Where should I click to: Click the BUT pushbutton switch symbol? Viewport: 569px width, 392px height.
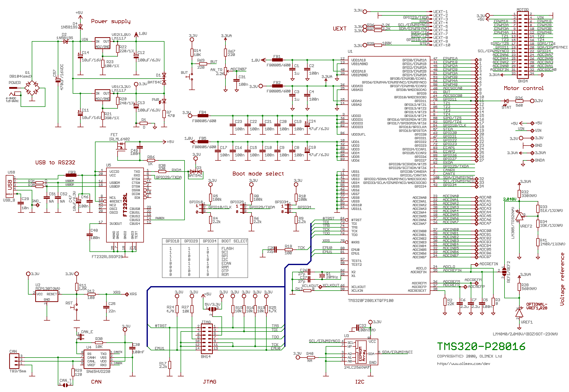tap(190, 77)
